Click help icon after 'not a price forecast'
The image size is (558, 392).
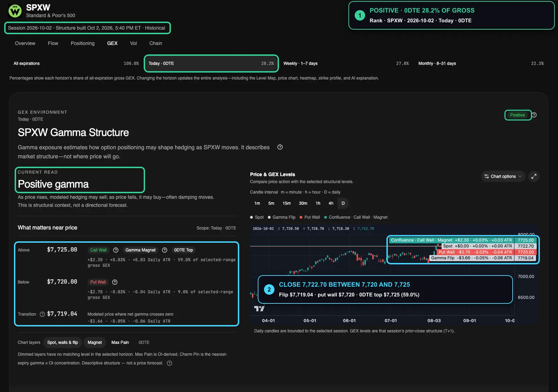click(169, 363)
